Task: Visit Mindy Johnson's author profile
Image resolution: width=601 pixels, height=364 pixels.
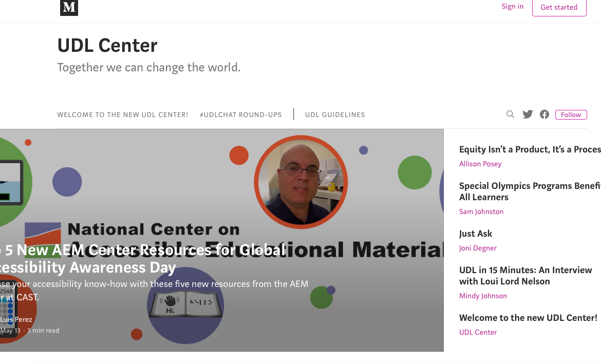Action: tap(483, 296)
